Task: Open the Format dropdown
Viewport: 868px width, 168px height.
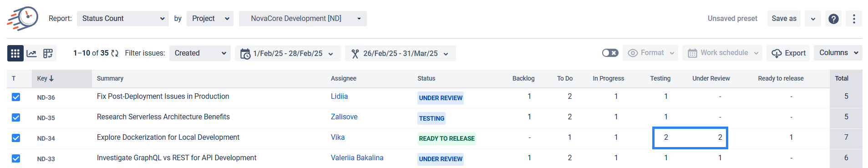Action: tap(651, 53)
